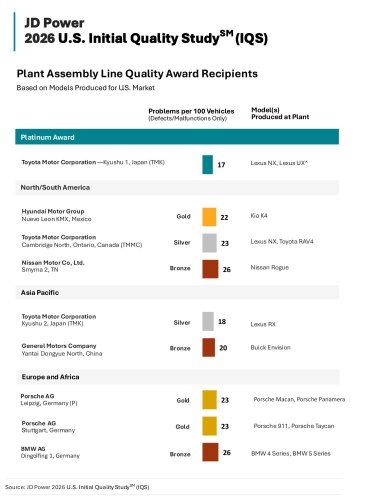Click 'Porsche Macan, Porsche Panamera' models text
The height and width of the screenshot is (500, 380).
coord(299,399)
